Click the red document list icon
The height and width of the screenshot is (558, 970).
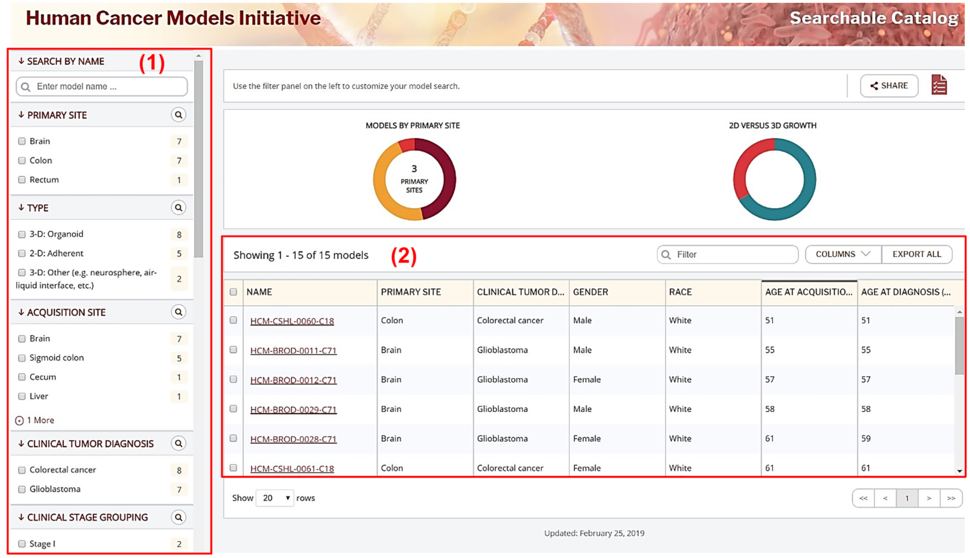[939, 85]
